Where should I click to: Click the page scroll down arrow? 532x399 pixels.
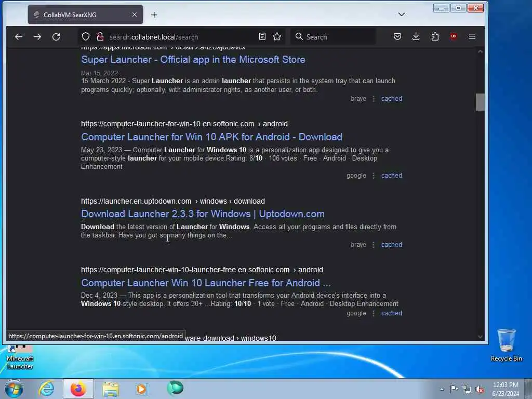[480, 337]
